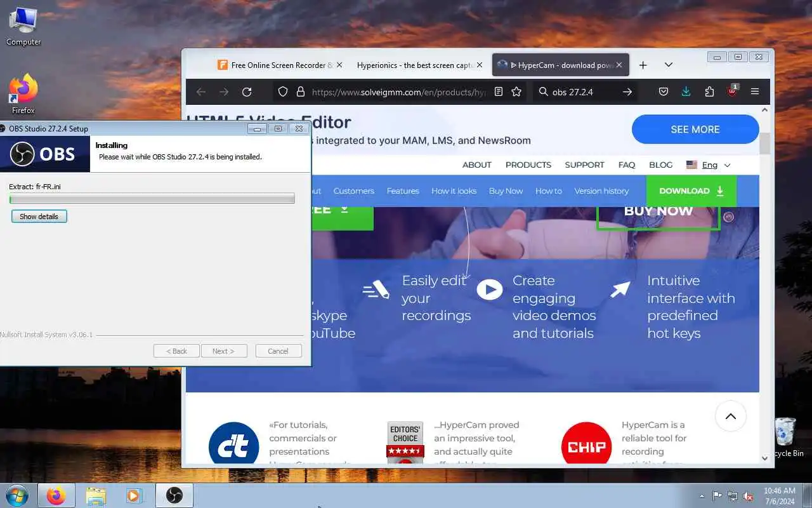
Task: Open the Firefox hamburger menu
Action: (755, 91)
